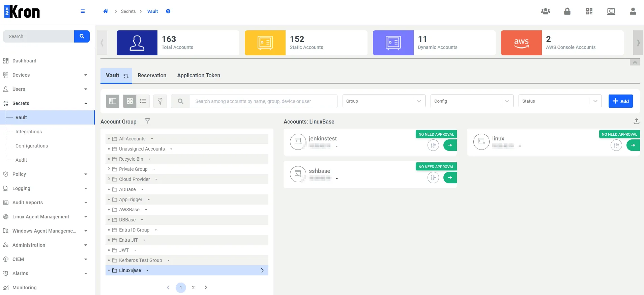The height and width of the screenshot is (295, 644).
Task: Click the sshbase terminal icon
Action: (x=298, y=174)
